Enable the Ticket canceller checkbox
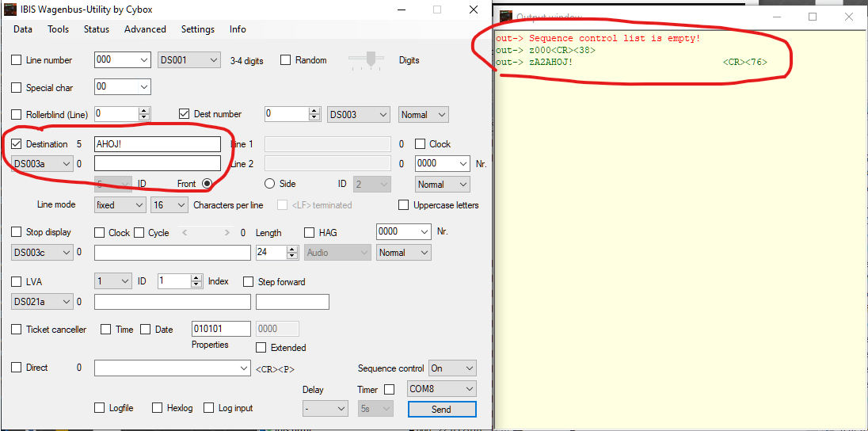868x431 pixels. [x=17, y=330]
